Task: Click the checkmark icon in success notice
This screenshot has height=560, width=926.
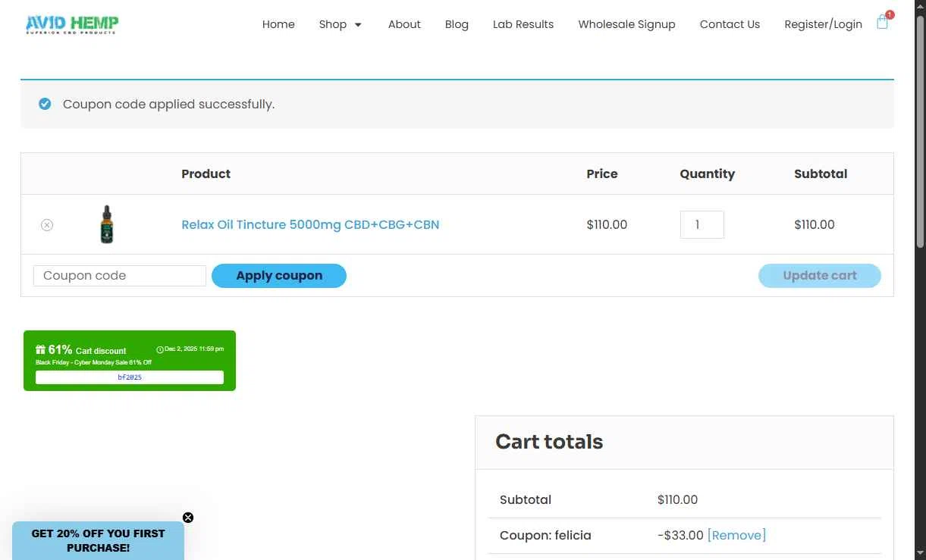Action: 45,104
